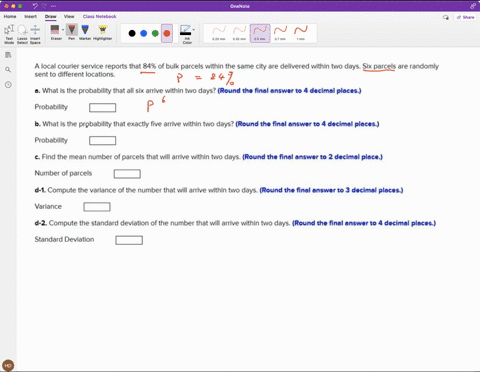Screen dimensions: 480x372
Task: Set pen thickness to 1 mm
Action: coord(301,33)
